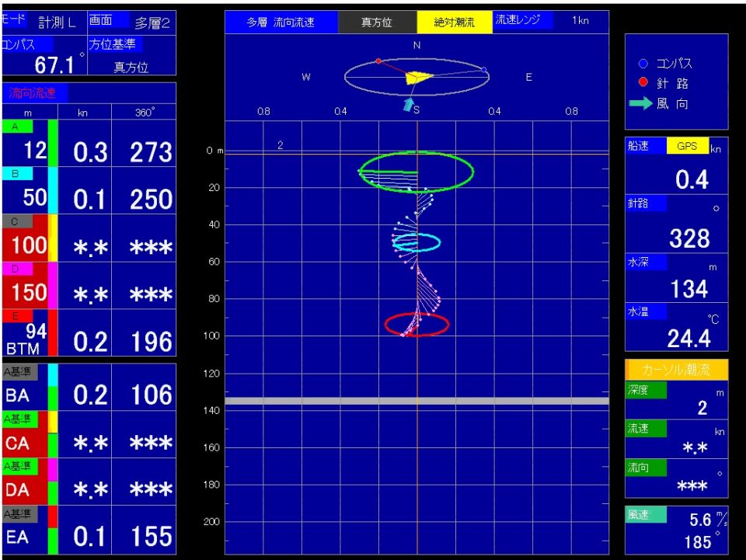Click the red heading marker on the ellipse
This screenshot has width=746, height=560.
click(x=378, y=61)
